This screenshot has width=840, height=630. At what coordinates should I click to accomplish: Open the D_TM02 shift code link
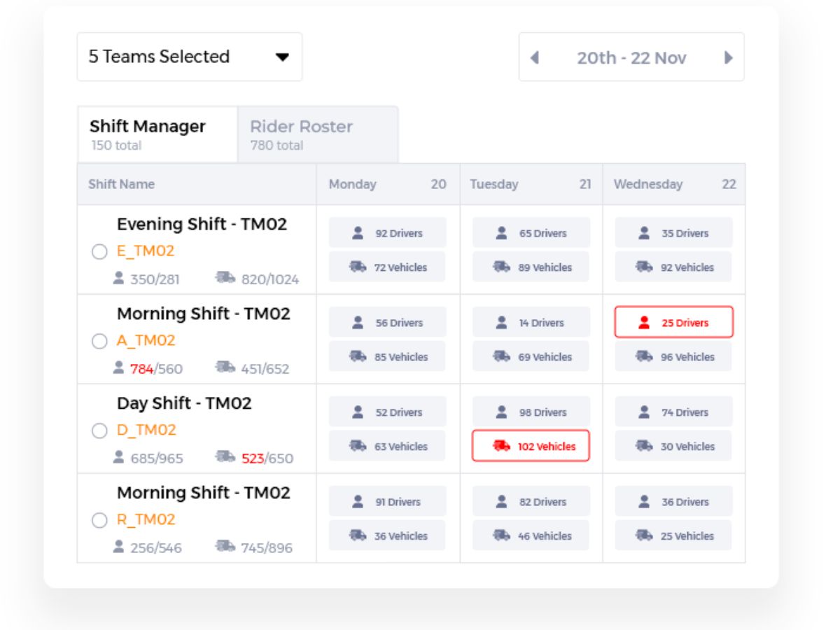146,430
